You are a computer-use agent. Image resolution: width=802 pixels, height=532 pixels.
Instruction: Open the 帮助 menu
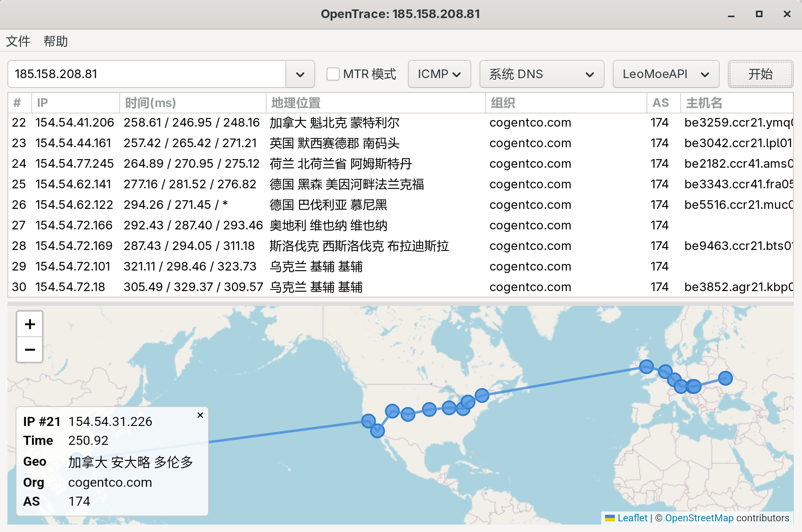point(56,41)
